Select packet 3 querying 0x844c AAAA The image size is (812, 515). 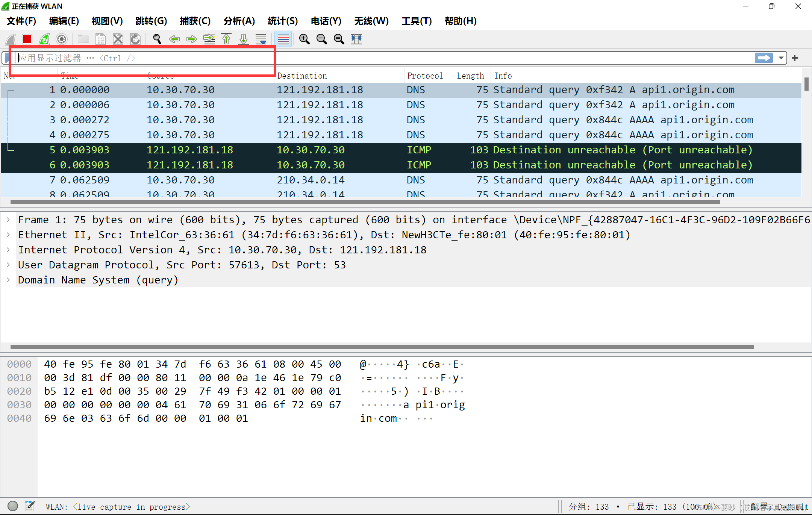pos(401,120)
